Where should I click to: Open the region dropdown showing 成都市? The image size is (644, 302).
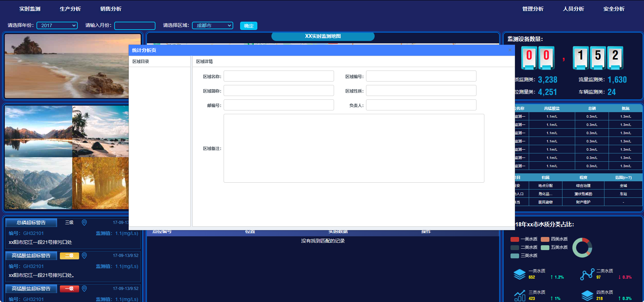click(213, 25)
